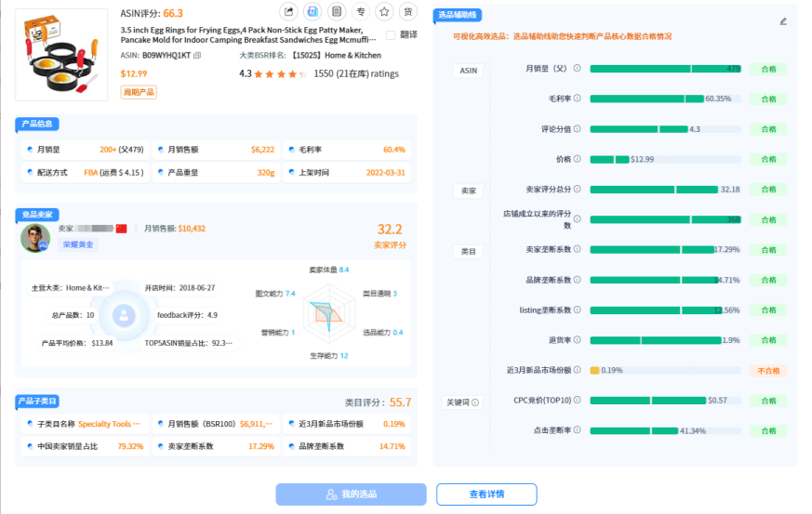The height and width of the screenshot is (514, 812).
Task: Click the share icon beside the ASIN score
Action: point(288,12)
